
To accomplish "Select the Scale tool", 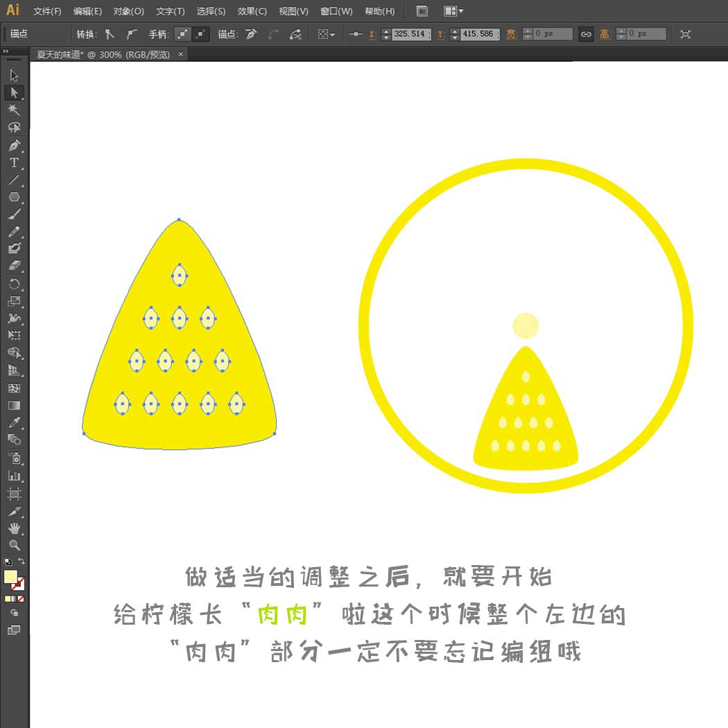I will point(14,302).
